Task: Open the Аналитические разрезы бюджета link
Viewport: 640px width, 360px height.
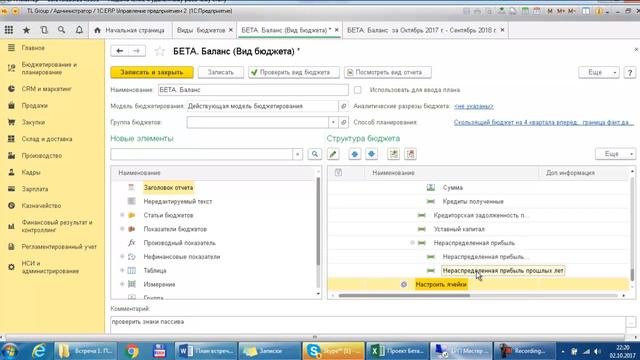Action: (x=473, y=106)
